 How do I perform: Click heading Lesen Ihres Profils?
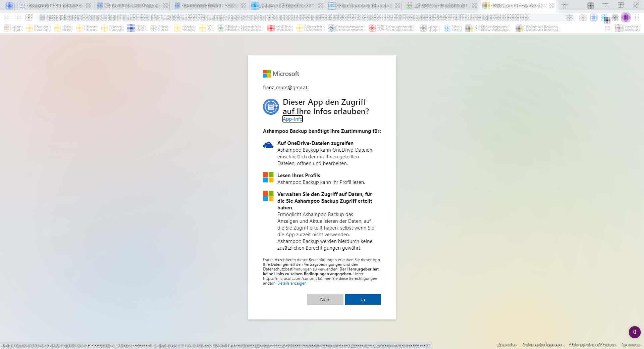click(x=299, y=176)
